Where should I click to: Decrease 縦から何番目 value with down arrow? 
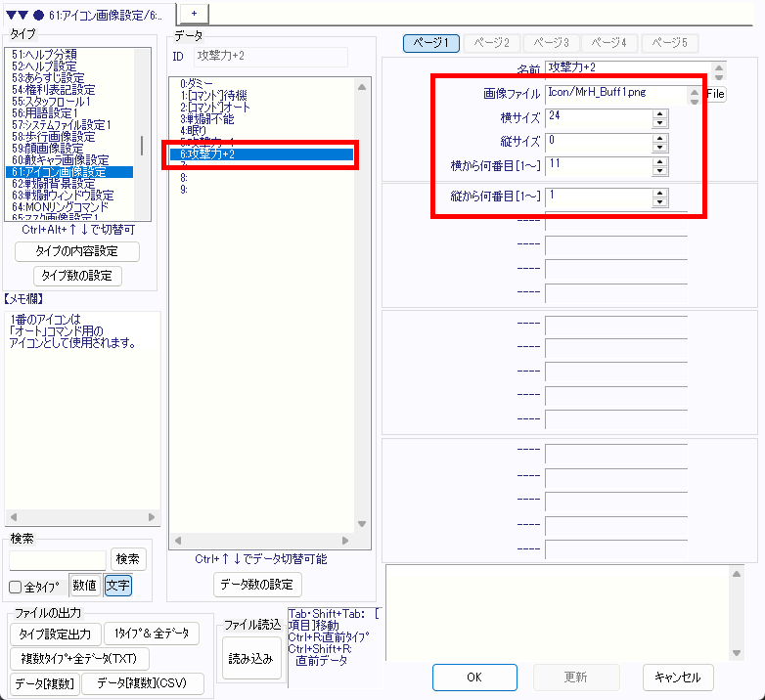[x=660, y=203]
